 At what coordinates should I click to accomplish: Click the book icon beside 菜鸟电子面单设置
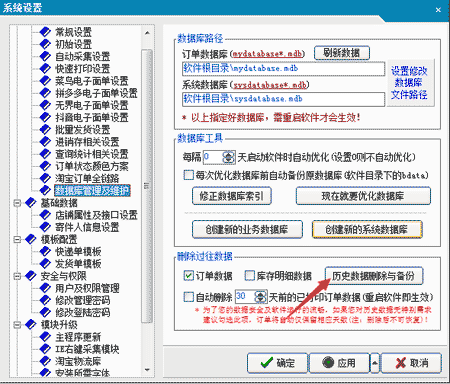tap(45, 81)
